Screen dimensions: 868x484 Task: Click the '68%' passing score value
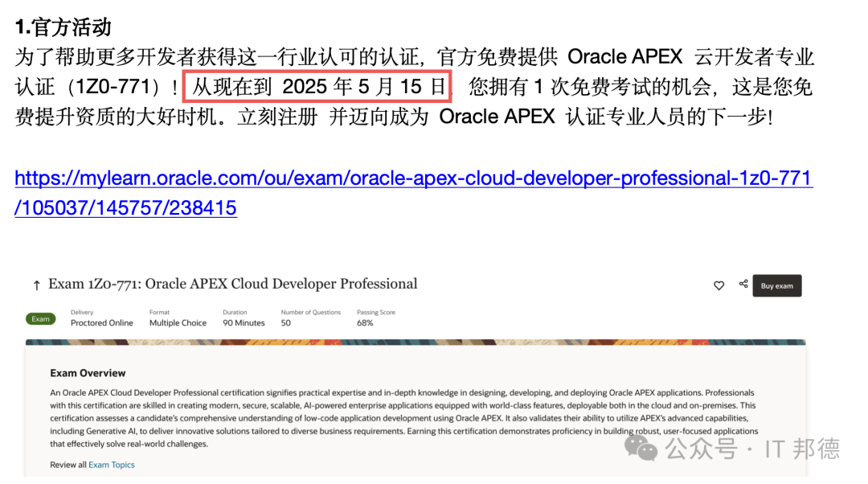(365, 323)
